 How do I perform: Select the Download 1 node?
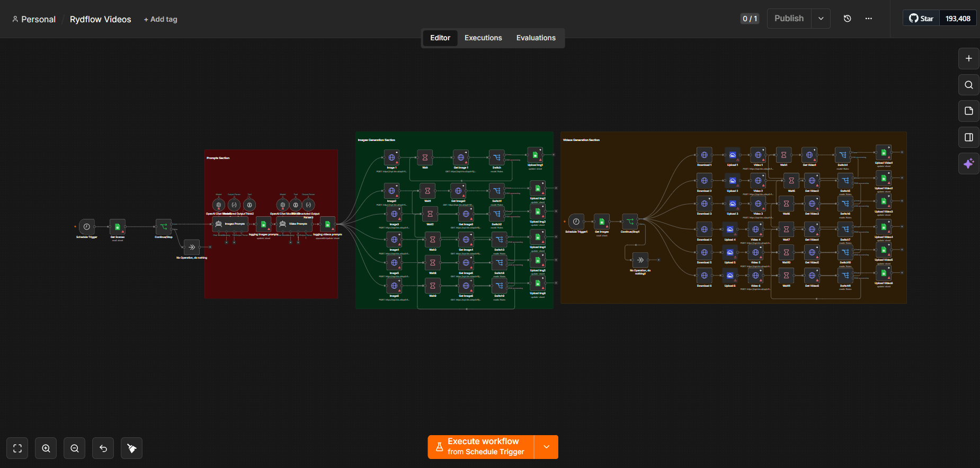coord(704,155)
